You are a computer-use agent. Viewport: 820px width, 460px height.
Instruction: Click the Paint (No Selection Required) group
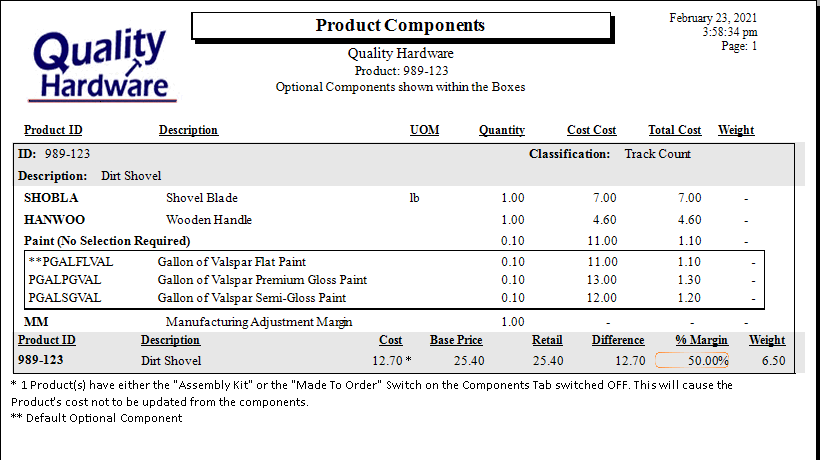107,240
